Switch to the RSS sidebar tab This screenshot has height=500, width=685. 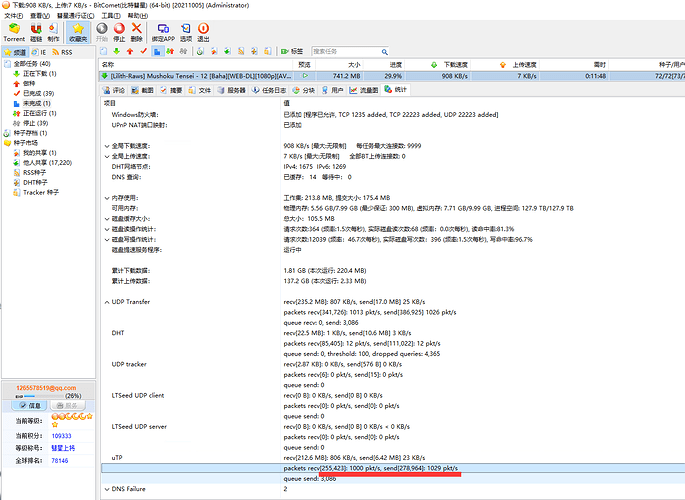pos(63,51)
